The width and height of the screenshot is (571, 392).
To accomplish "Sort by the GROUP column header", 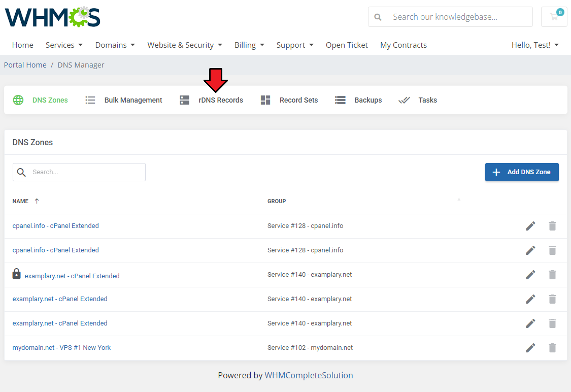I will pyautogui.click(x=277, y=201).
